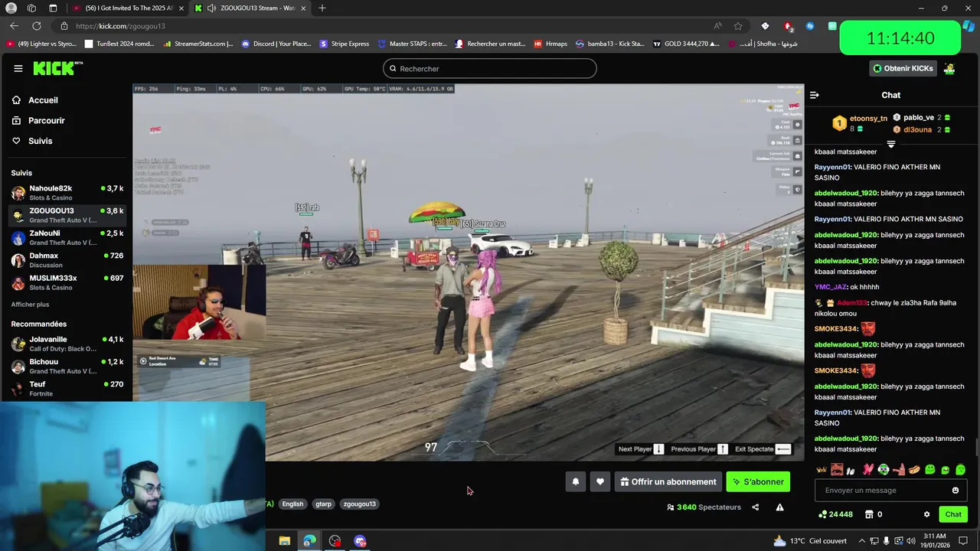Viewport: 980px width, 551px height.
Task: Open File Explorer from the taskbar
Action: click(285, 541)
